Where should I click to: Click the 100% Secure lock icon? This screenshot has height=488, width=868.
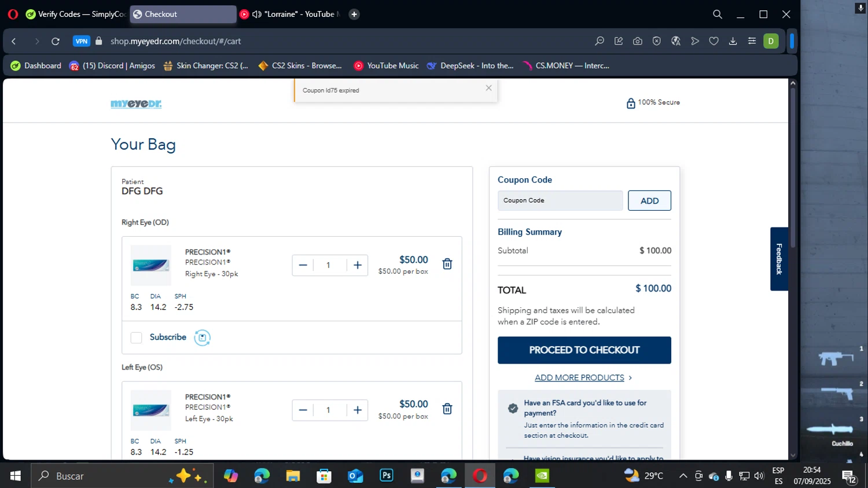(631, 103)
